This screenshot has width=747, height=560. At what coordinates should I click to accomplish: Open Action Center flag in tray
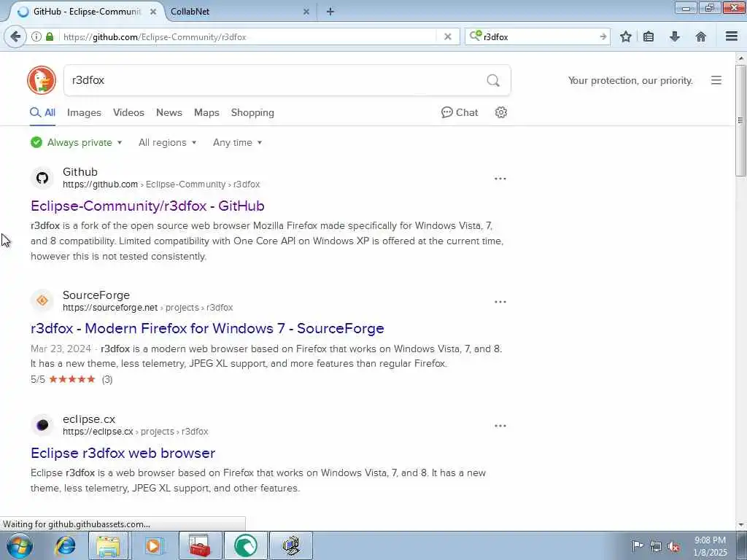638,546
